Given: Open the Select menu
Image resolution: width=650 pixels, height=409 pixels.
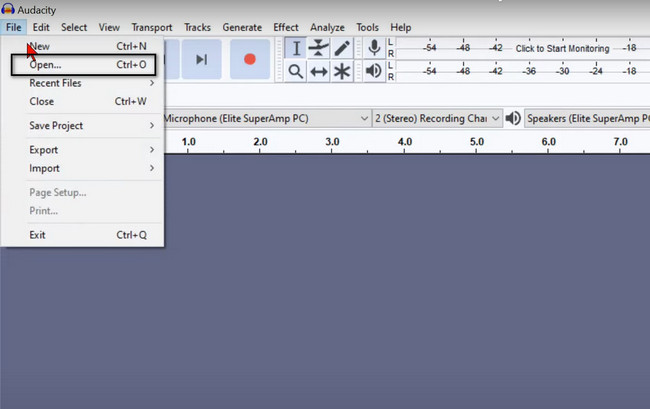Looking at the screenshot, I should (74, 27).
